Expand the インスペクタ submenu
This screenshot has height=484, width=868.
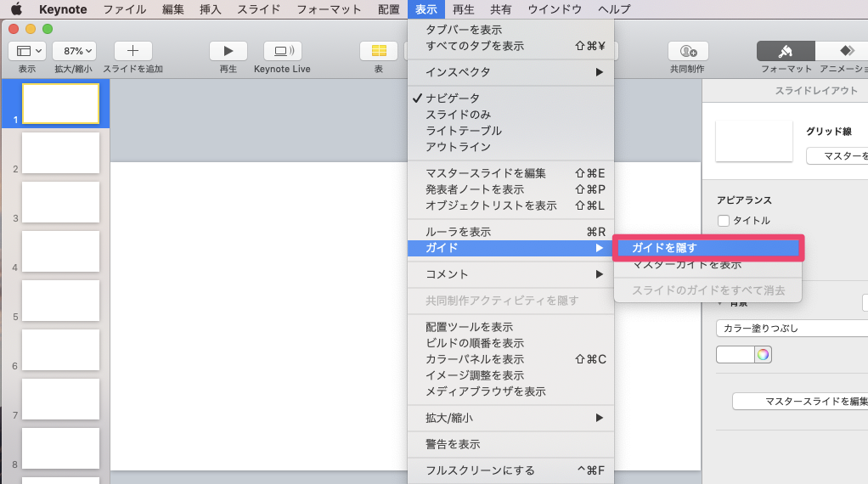pos(458,72)
